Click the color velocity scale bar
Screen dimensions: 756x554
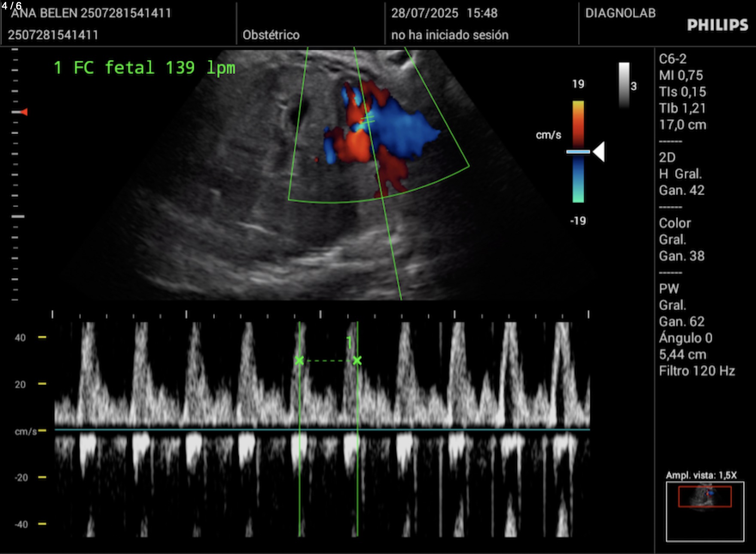(578, 151)
